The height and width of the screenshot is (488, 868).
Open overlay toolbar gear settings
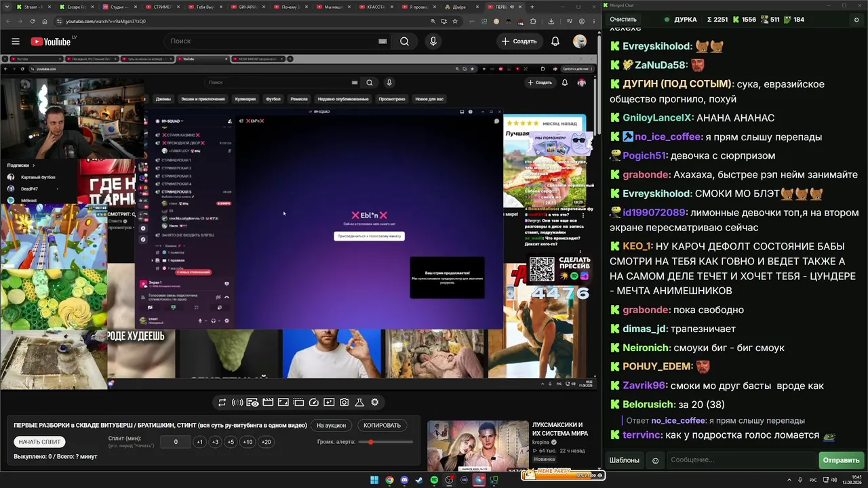point(375,403)
